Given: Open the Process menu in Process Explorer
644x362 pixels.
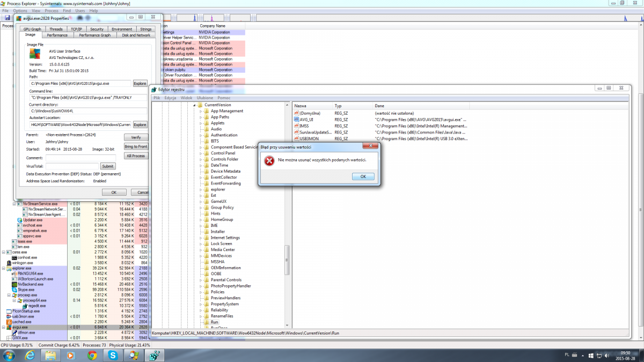Looking at the screenshot, I should click(52, 11).
